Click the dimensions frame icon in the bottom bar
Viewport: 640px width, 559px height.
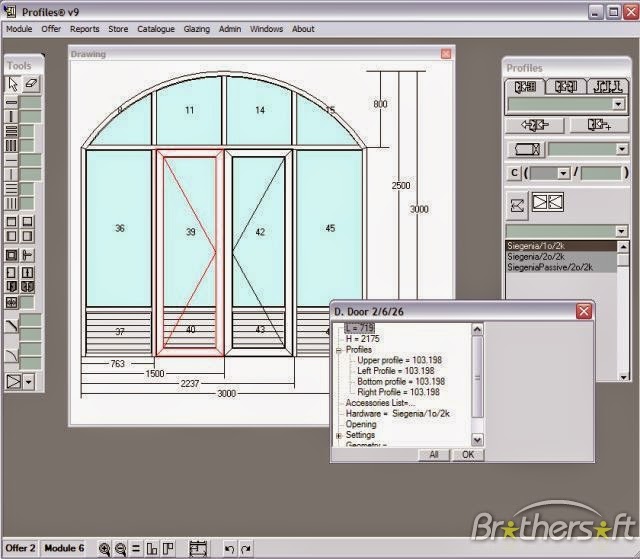click(198, 549)
